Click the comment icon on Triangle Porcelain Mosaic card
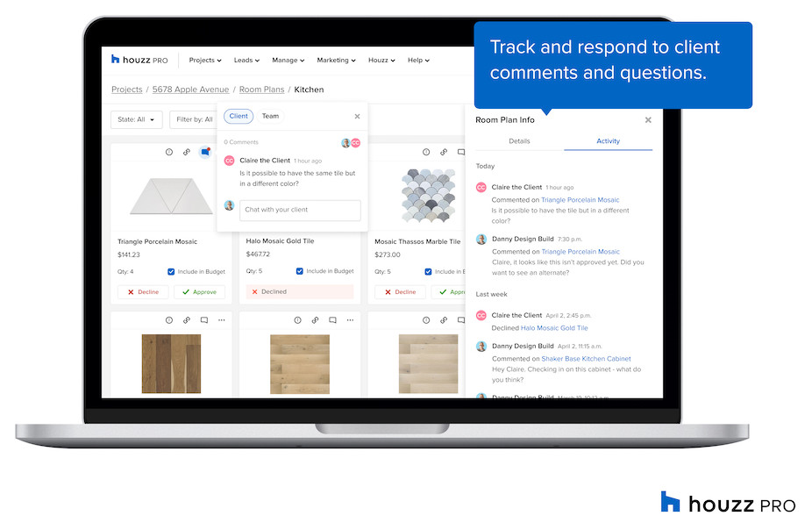 tap(205, 152)
